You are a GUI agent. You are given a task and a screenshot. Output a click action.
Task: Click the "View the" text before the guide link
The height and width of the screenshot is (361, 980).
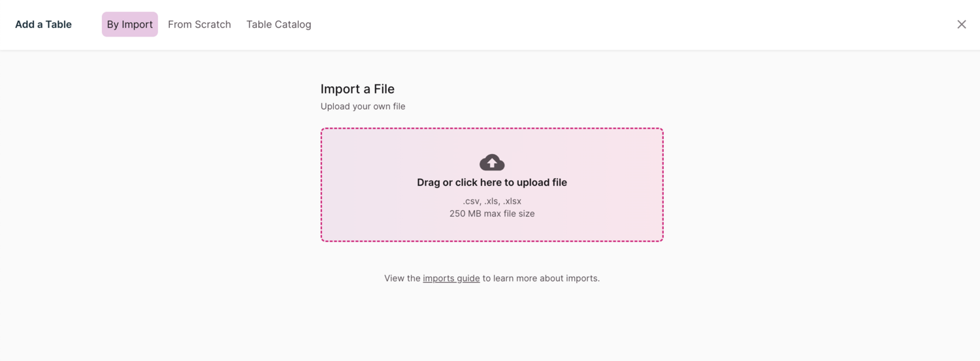click(x=402, y=278)
